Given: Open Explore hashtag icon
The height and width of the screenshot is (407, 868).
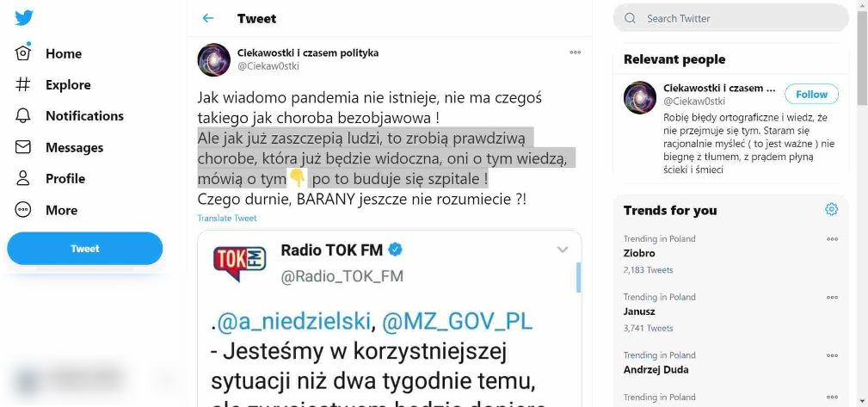Looking at the screenshot, I should coord(22,84).
